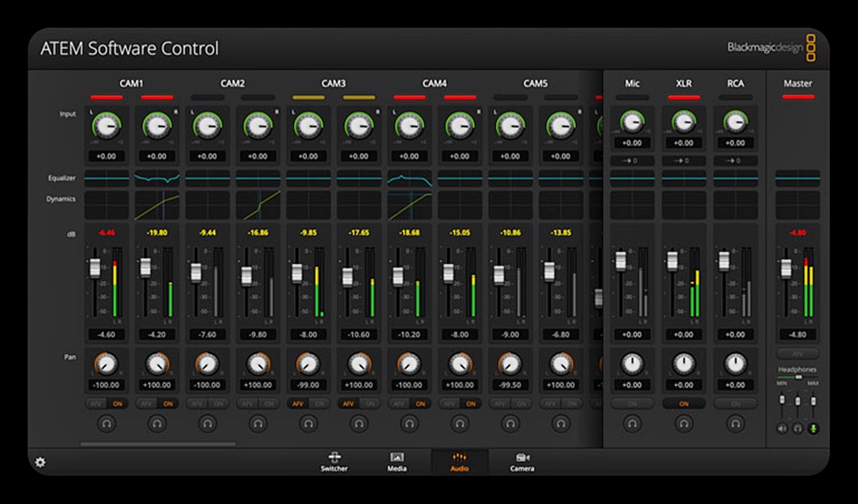Edit the -10.60 fader level field

click(359, 334)
